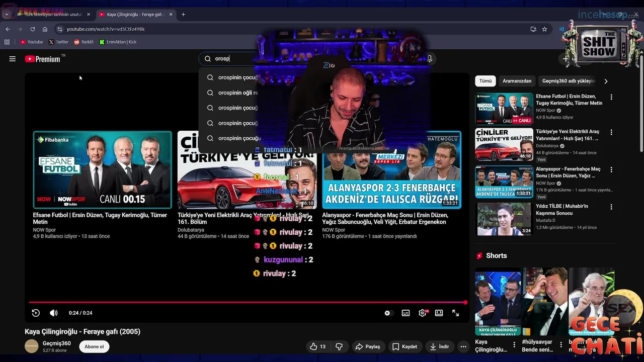Open options for Alanyaspor sidebar video
Viewport: 644px width, 362px height.
(x=611, y=170)
